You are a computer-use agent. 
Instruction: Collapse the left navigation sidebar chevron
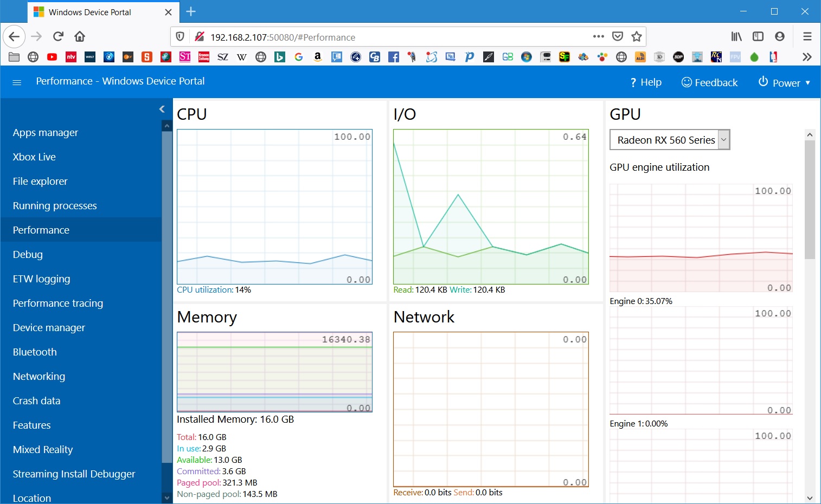(x=162, y=109)
